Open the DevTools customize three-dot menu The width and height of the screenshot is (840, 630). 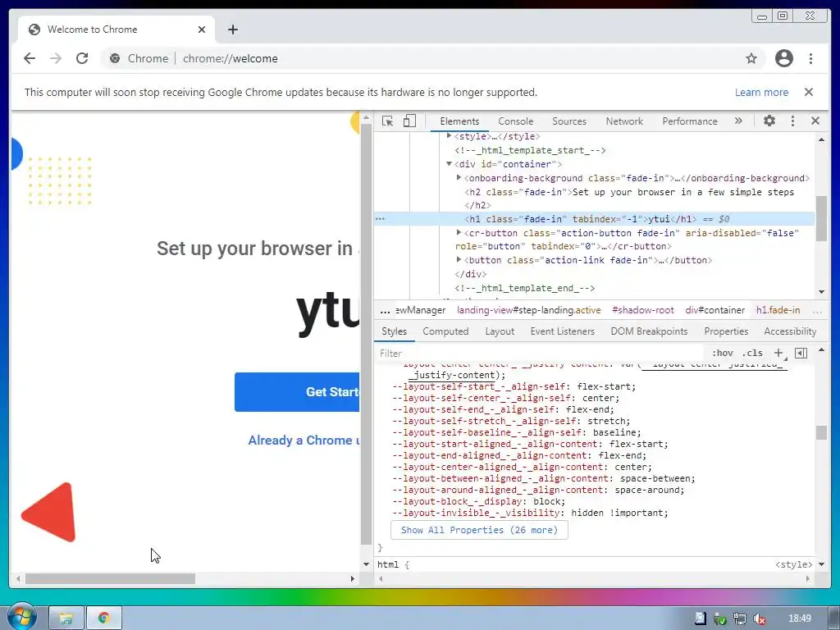(x=792, y=121)
